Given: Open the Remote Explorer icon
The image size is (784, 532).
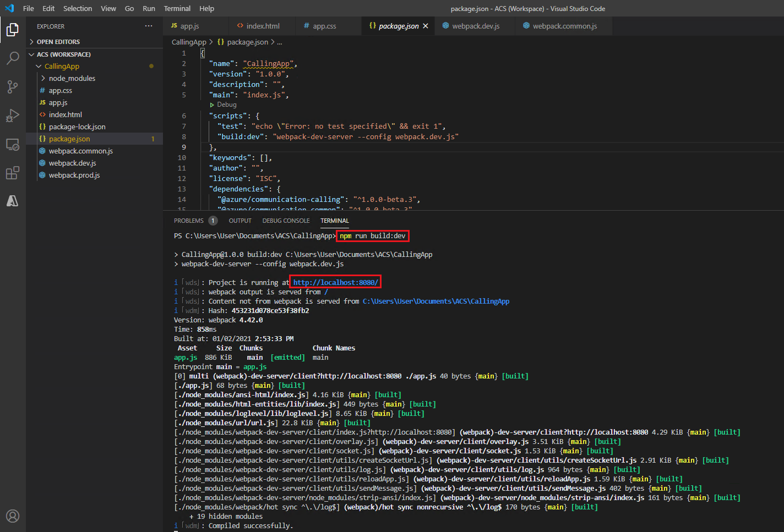Looking at the screenshot, I should point(12,145).
